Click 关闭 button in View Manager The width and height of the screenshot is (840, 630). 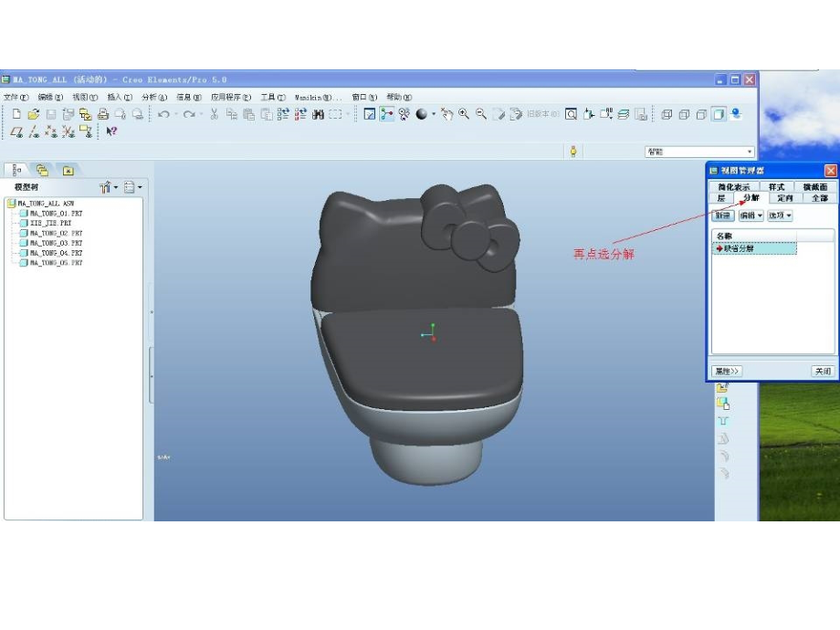(823, 371)
